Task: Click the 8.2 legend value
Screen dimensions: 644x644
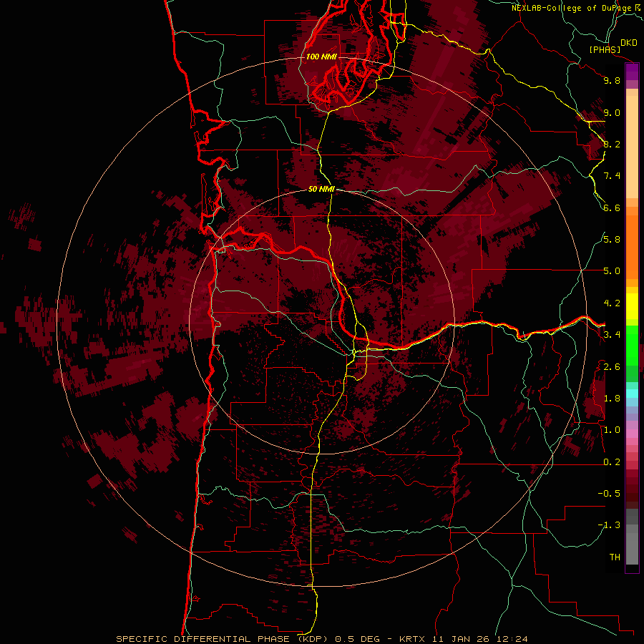Action: click(x=612, y=144)
